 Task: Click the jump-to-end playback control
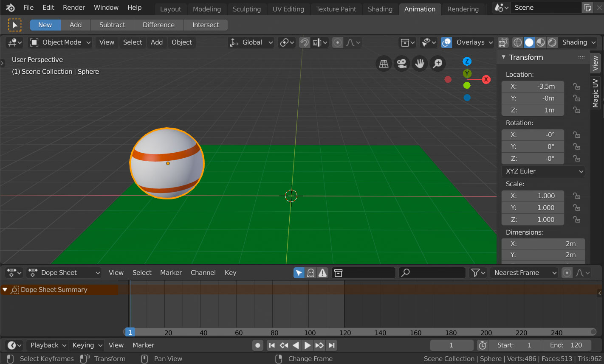click(332, 345)
